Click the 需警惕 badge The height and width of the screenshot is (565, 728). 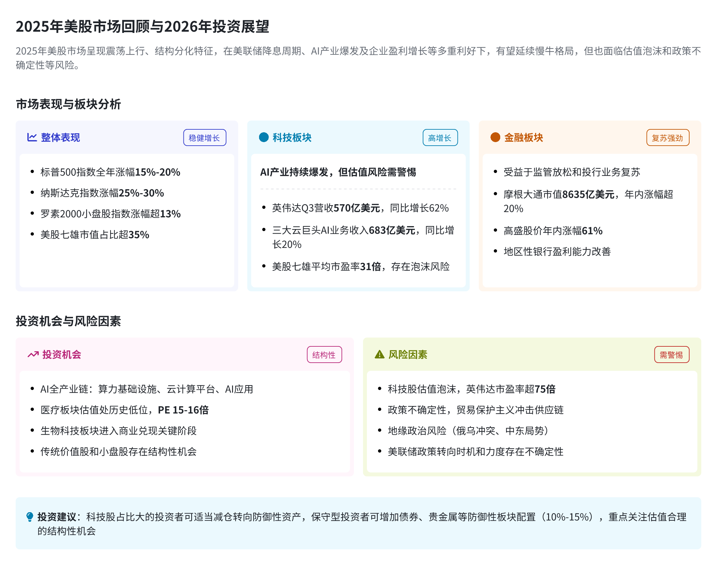click(672, 355)
